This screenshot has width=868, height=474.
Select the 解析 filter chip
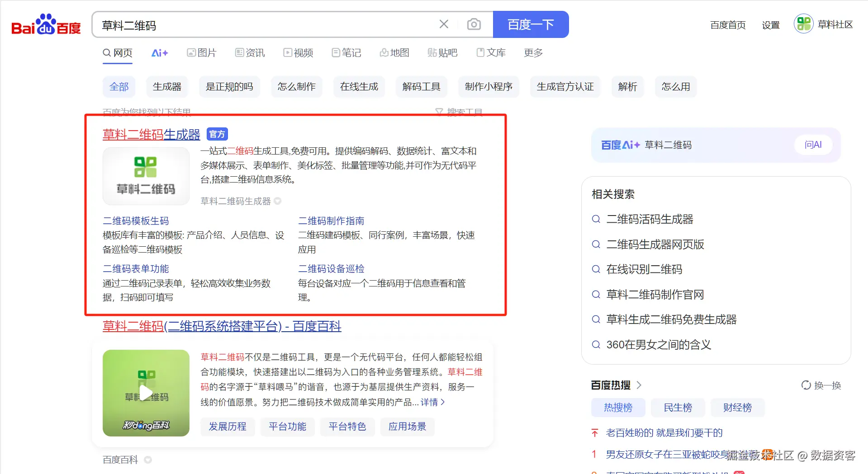click(627, 87)
